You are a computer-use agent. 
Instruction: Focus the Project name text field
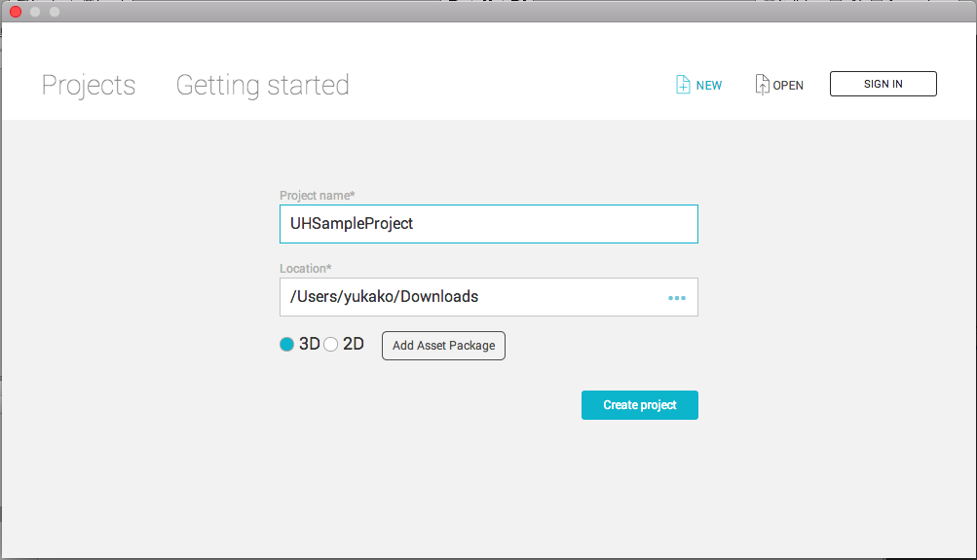pyautogui.click(x=489, y=224)
